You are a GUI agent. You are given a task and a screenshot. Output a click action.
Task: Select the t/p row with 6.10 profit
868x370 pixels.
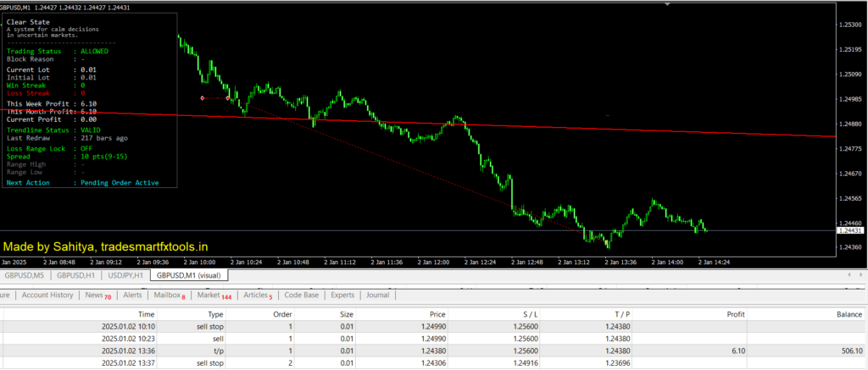pyautogui.click(x=424, y=351)
